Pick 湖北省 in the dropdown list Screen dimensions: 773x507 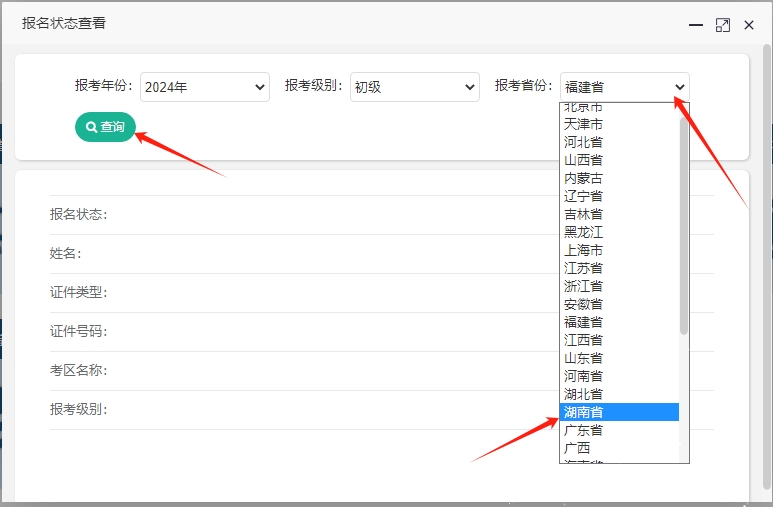619,394
